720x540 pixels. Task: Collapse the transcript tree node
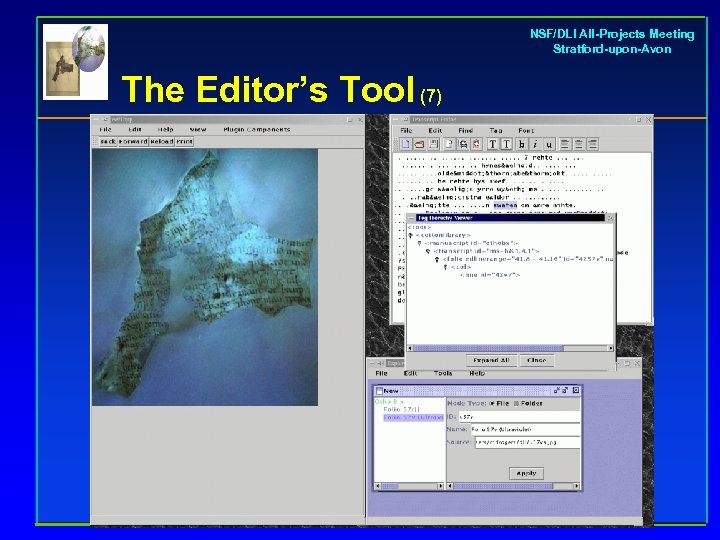(428, 251)
